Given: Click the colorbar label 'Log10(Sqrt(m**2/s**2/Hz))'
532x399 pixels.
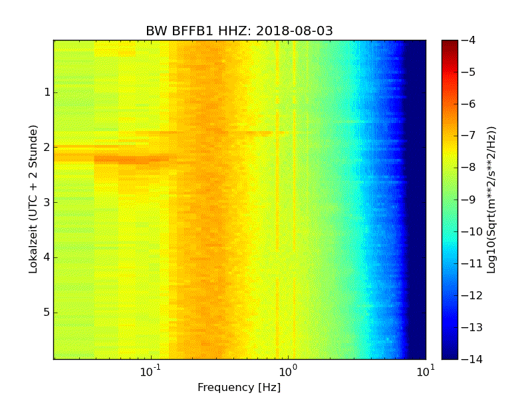Looking at the screenshot, I should point(491,199).
